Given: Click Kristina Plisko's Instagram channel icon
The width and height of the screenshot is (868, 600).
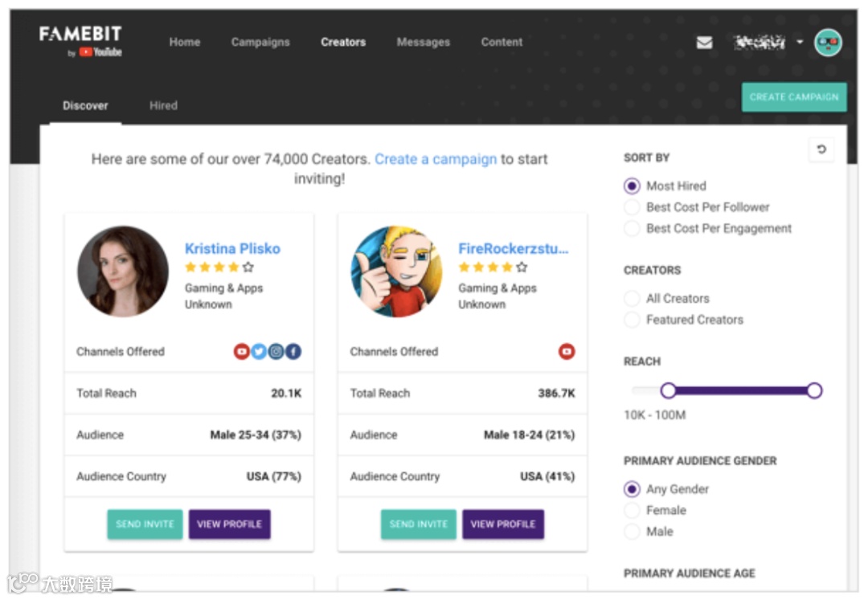Looking at the screenshot, I should [276, 351].
